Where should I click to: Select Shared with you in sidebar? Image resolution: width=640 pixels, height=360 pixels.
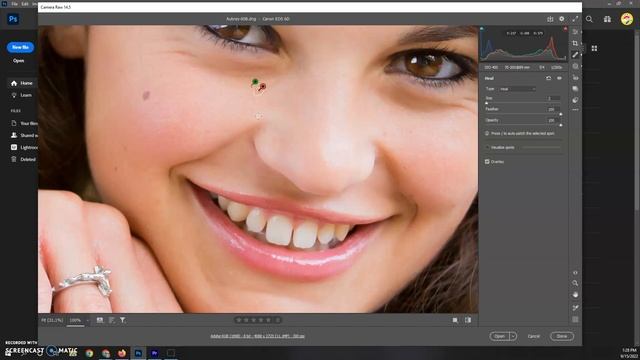[x=24, y=135]
